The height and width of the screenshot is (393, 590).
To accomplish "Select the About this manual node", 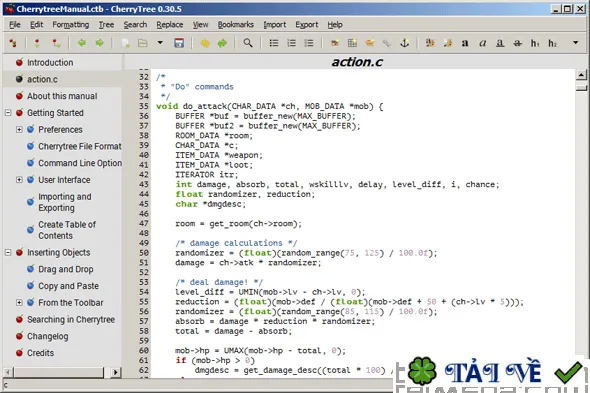I will coord(62,96).
